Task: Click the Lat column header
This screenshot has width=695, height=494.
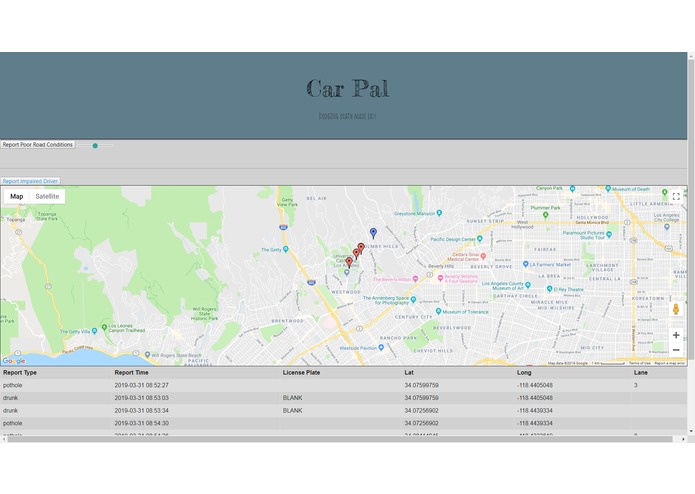Action: (x=409, y=373)
